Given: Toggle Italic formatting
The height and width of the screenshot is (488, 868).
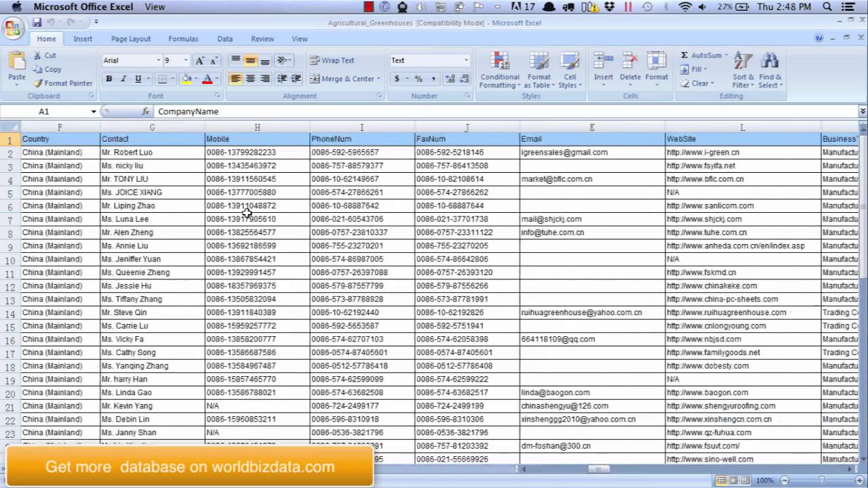Looking at the screenshot, I should click(123, 79).
